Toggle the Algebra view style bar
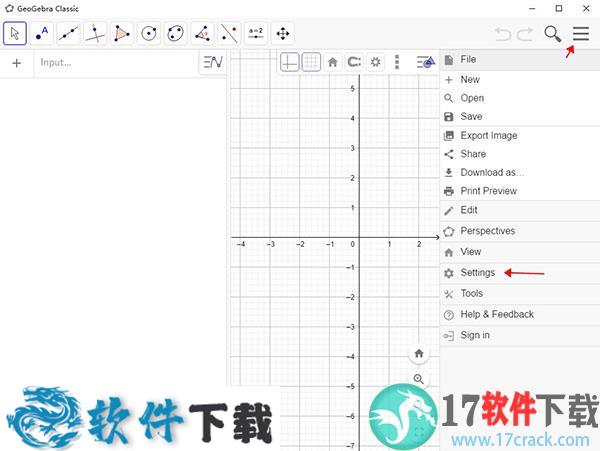The image size is (600, 451). tap(213, 62)
